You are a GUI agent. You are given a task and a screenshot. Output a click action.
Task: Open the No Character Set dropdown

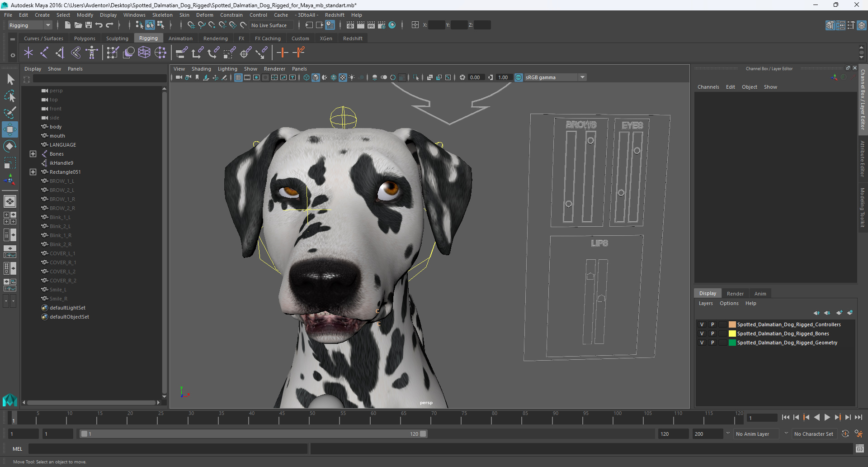(814, 434)
